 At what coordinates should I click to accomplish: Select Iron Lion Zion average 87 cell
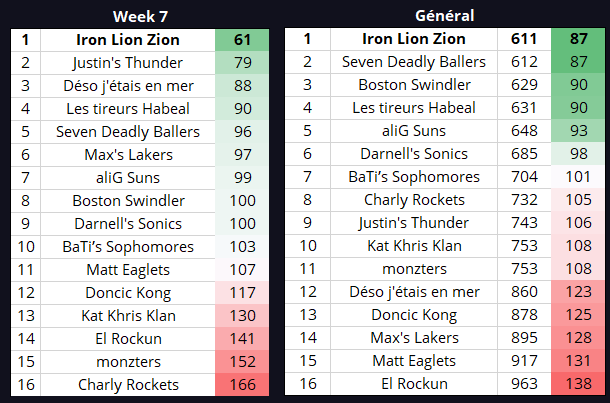point(578,39)
